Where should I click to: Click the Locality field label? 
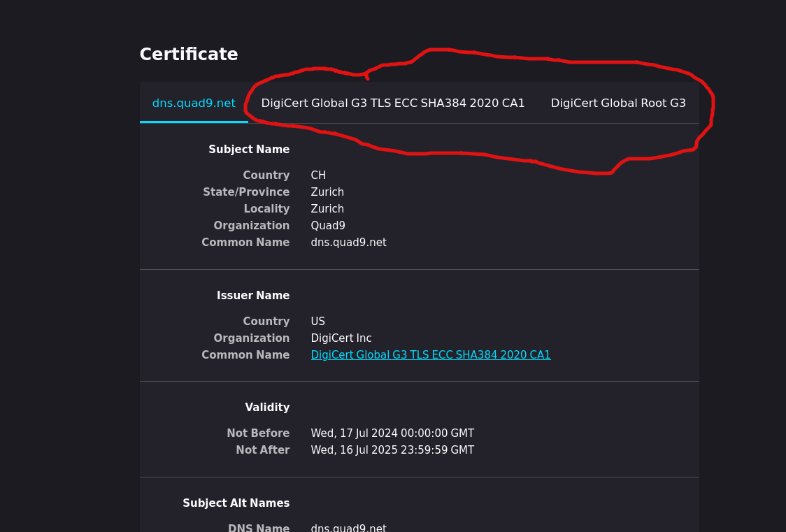[266, 209]
